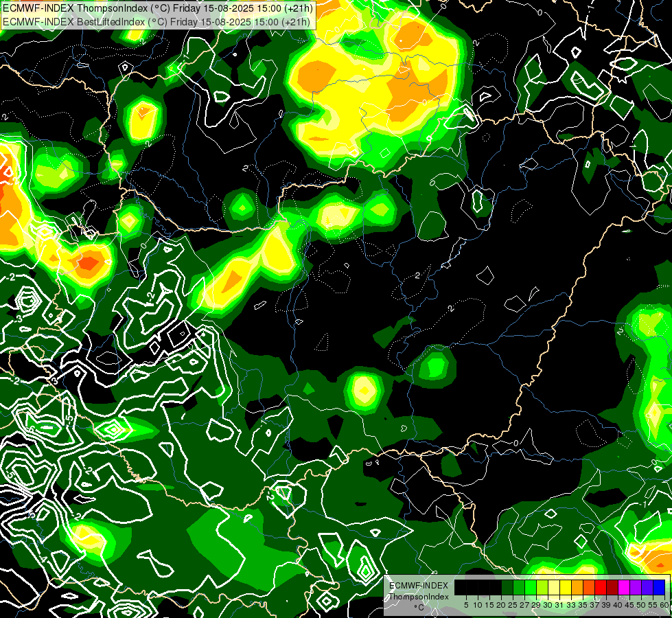Click legend tick value 50
Image resolution: width=672 pixels, height=618 pixels.
pos(642,605)
